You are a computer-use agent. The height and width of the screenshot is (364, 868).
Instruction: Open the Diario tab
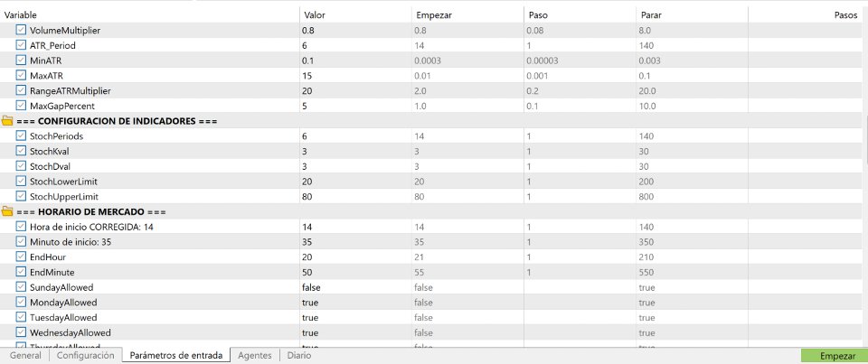point(299,356)
